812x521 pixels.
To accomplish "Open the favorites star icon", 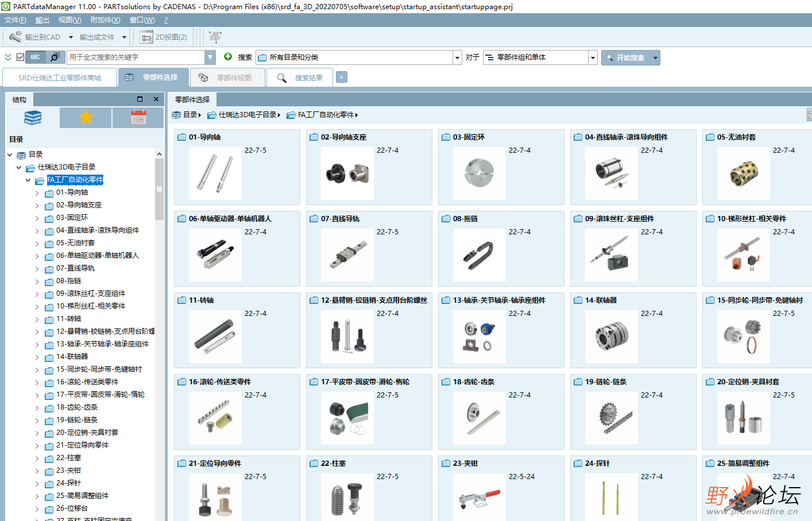I will (x=86, y=118).
